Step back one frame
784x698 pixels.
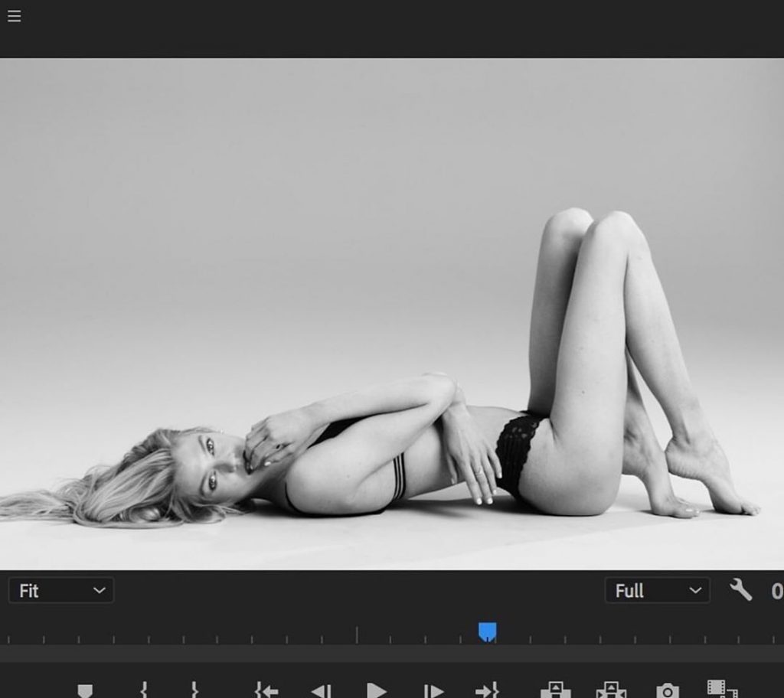pyautogui.click(x=322, y=689)
